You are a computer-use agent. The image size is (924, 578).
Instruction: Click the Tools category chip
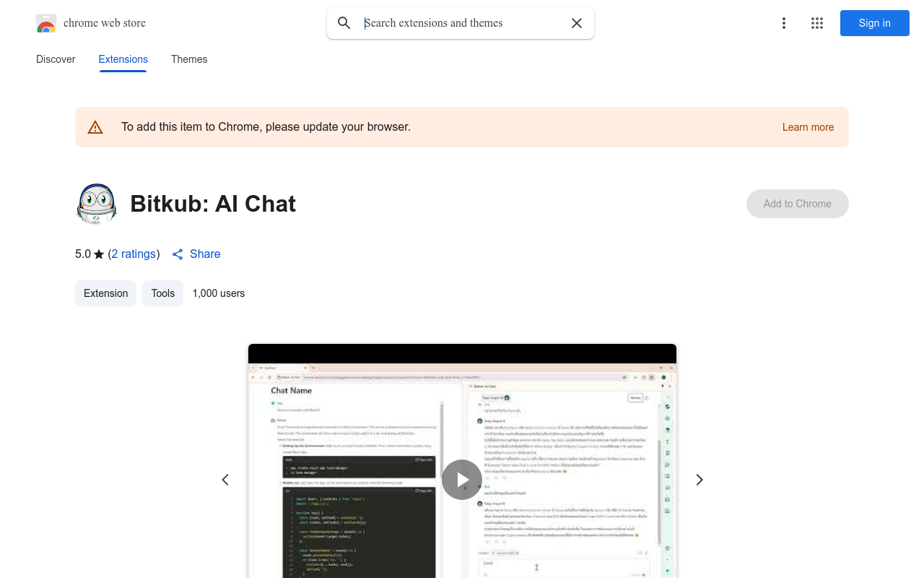pos(163,293)
